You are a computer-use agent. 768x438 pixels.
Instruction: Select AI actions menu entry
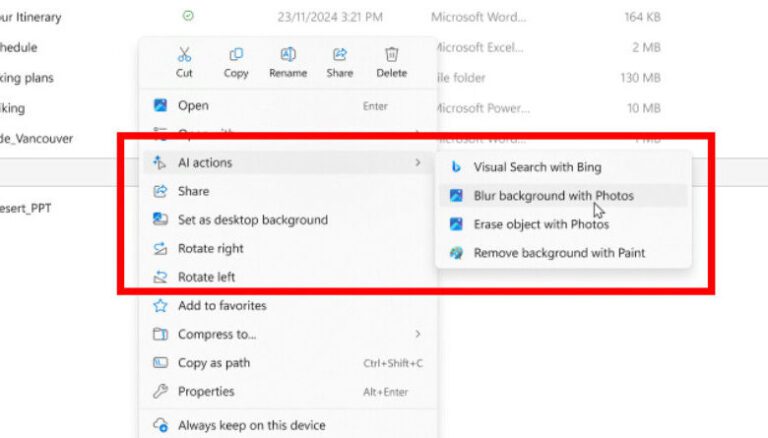(x=288, y=162)
